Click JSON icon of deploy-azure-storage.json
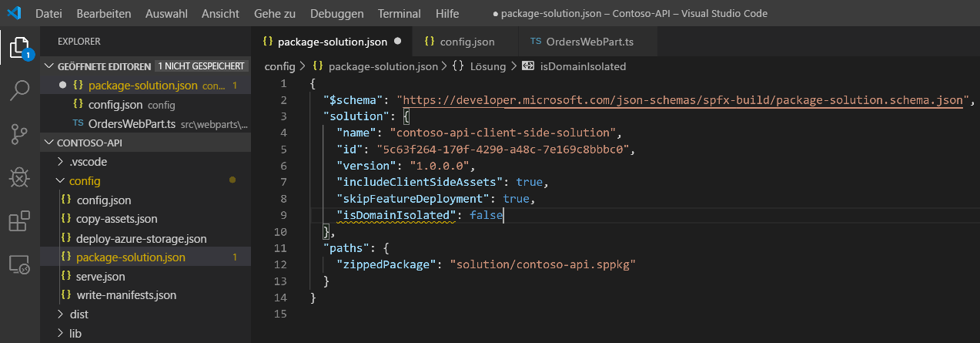This screenshot has width=980, height=343. click(66, 238)
